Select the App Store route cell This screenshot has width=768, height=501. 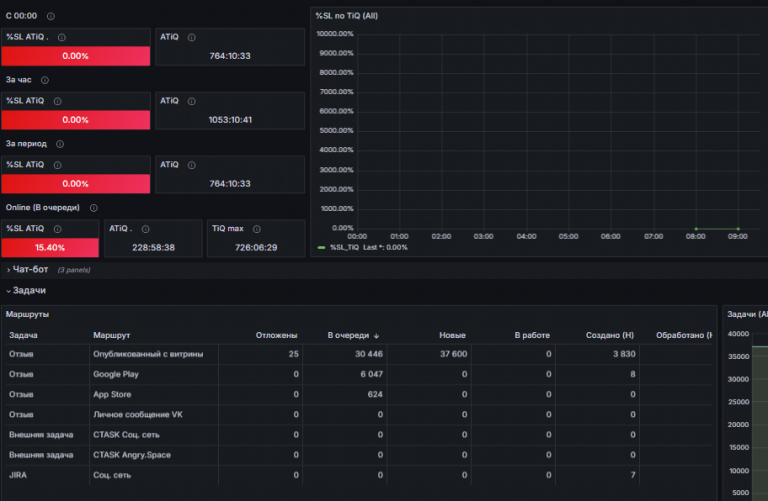pos(112,394)
